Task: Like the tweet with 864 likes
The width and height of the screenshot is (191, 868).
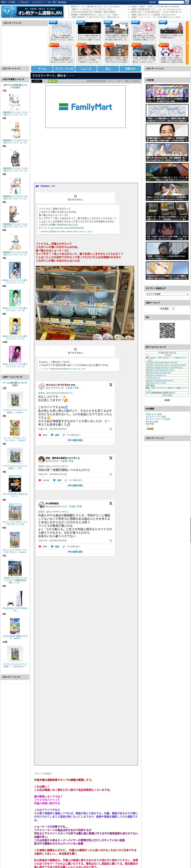Action: [40, 435]
